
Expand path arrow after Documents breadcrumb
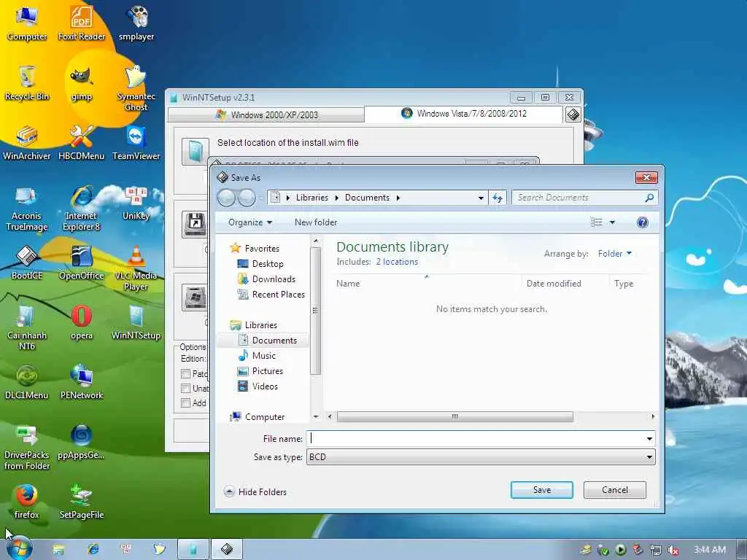coord(398,198)
